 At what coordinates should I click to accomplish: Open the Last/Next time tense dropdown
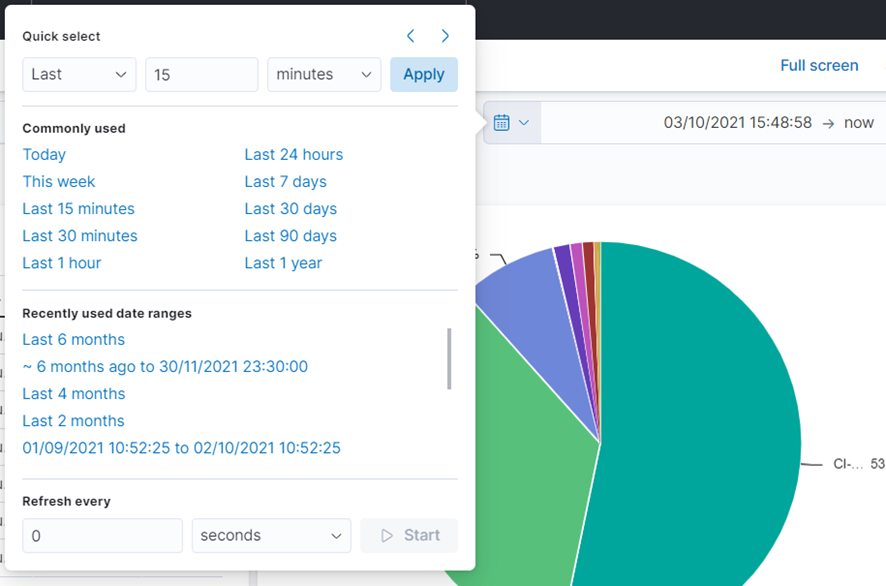tap(79, 75)
